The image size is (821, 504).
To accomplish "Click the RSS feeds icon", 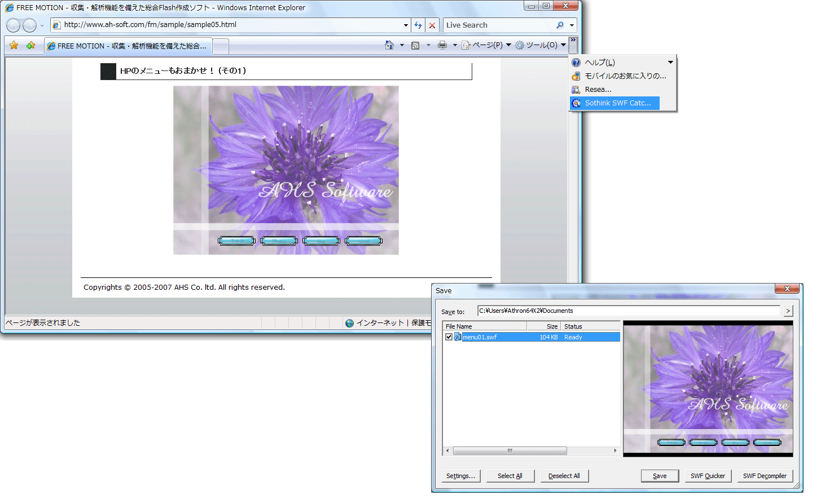I will coord(415,45).
